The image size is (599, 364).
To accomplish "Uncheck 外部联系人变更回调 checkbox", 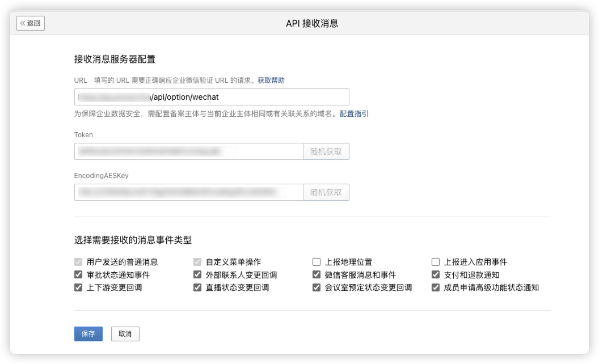I will 197,275.
